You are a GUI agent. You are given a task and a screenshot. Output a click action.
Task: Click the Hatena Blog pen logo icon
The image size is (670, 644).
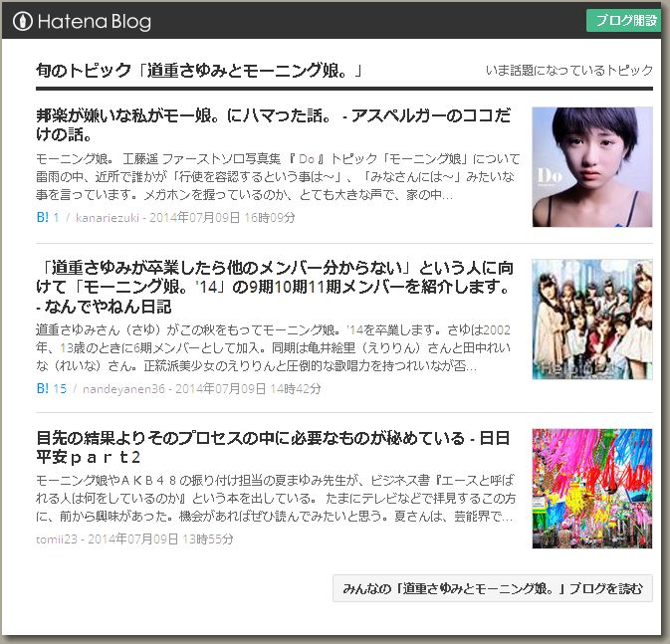click(x=23, y=21)
